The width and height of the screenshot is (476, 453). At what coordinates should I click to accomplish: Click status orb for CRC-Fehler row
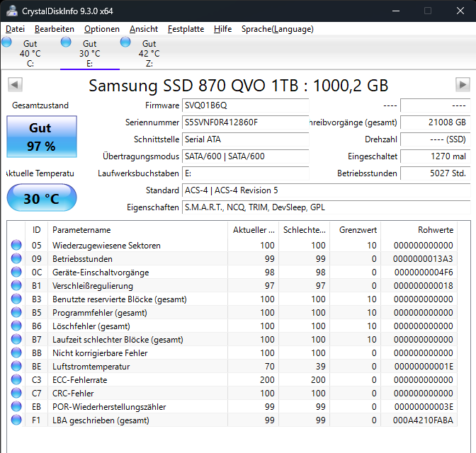coord(16,394)
